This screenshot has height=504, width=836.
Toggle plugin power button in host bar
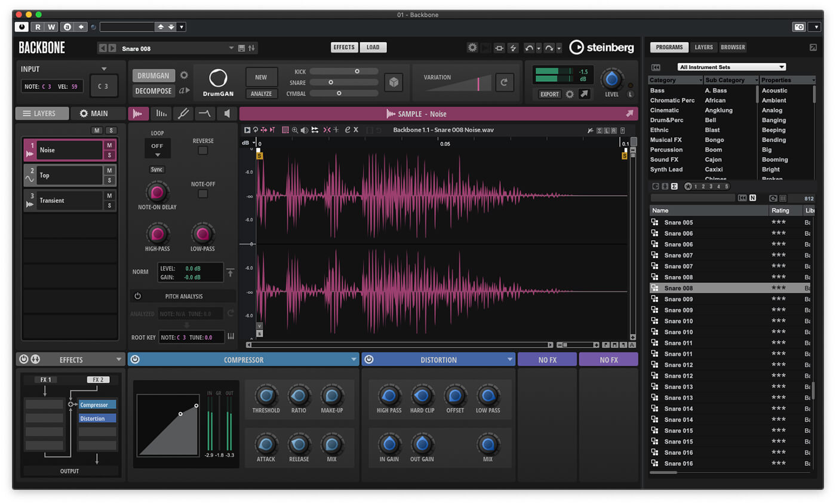(x=21, y=27)
